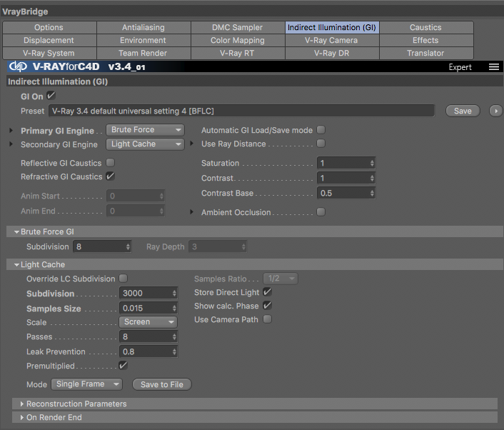Toggle Show calc. Phase checkbox
504x430 pixels.
click(267, 306)
